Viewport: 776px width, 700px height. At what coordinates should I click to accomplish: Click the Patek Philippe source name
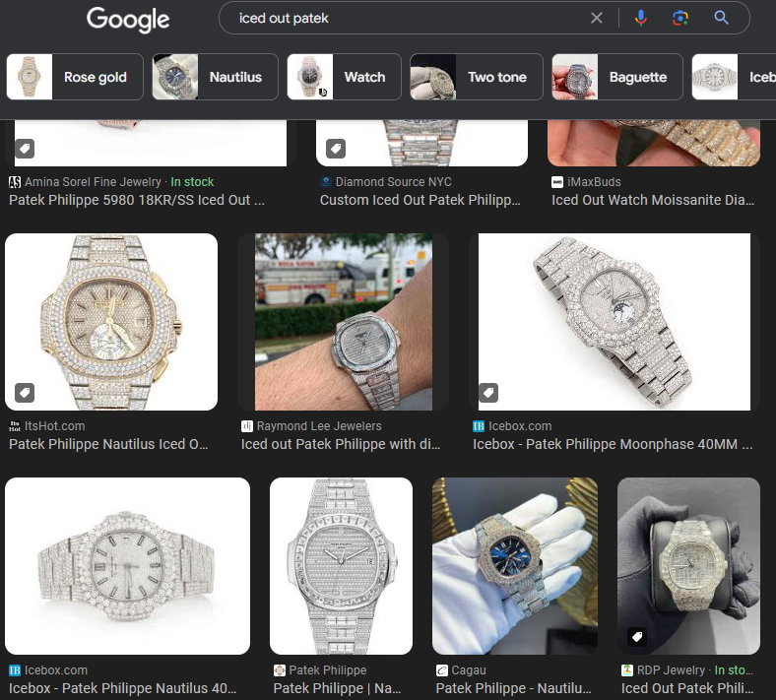328,670
